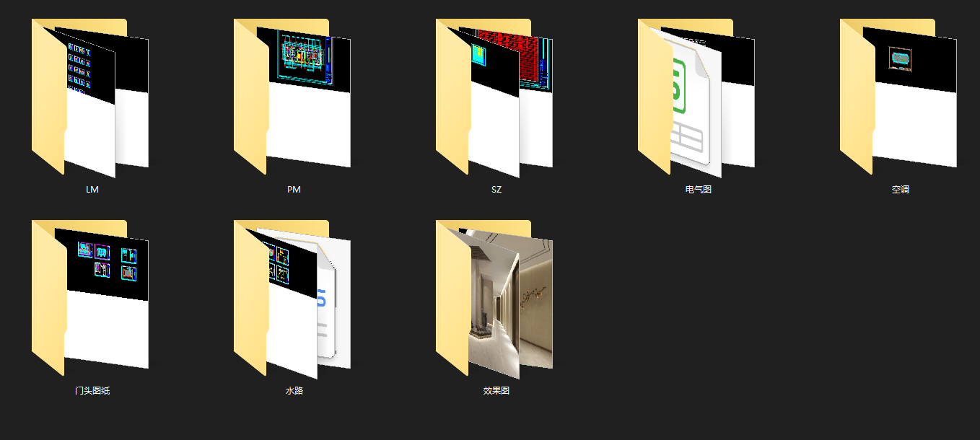Select the PM folder icon
This screenshot has height=440, width=980.
tap(292, 98)
